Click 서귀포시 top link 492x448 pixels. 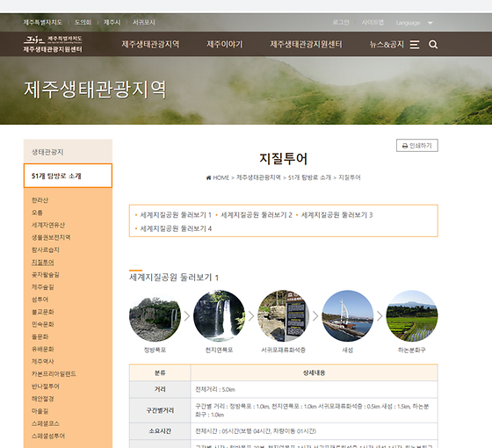[x=144, y=22]
